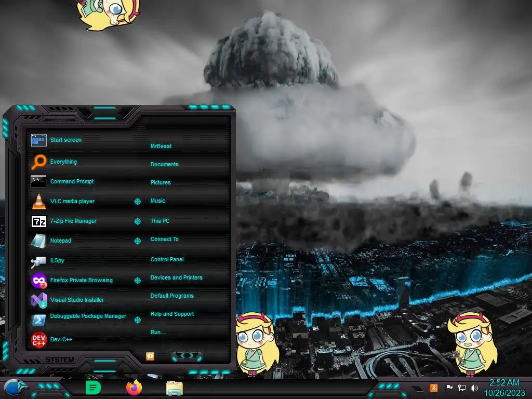Launch the Dev-C++ red icon

coord(38,340)
